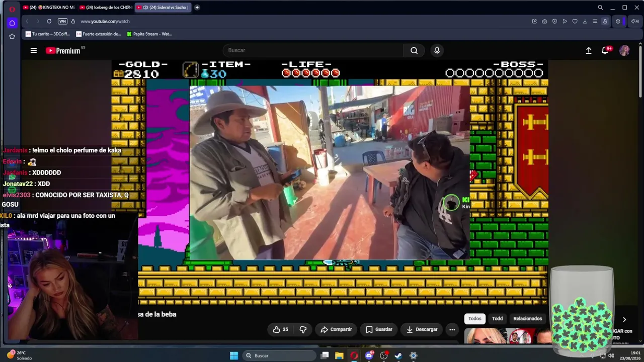Image resolution: width=644 pixels, height=362 pixels.
Task: Submit search with YouTube magnifier button
Action: 414,50
